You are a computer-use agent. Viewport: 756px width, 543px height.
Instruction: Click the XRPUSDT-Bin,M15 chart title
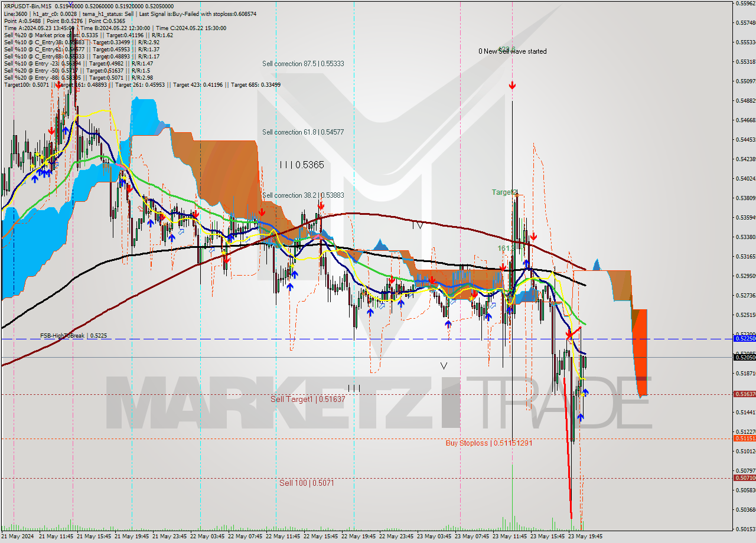coord(28,6)
